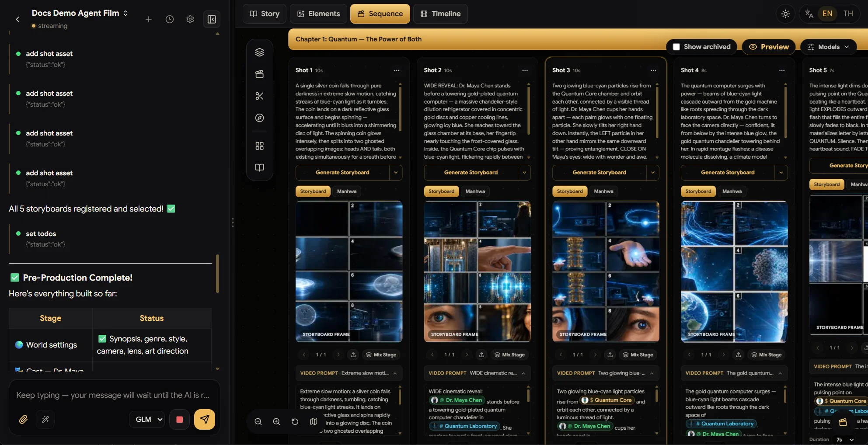Select Manhwa style for Shot 1
The height and width of the screenshot is (445, 868).
click(x=347, y=191)
